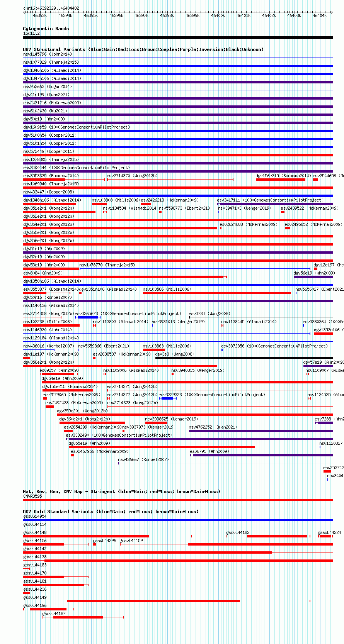Click nsv3947103 (Wenger2019) label
The image size is (344, 644).
tap(245, 208)
